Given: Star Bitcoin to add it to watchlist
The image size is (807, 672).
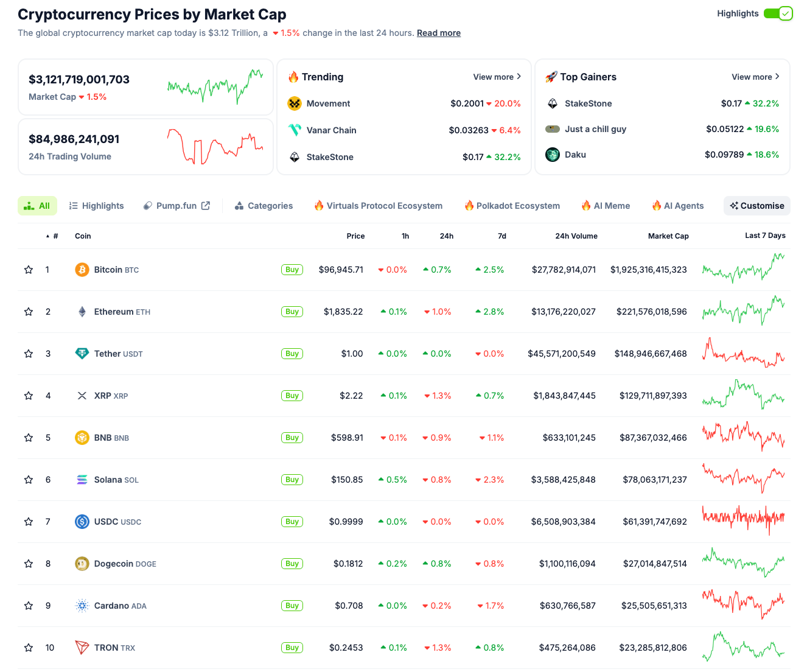Looking at the screenshot, I should [28, 270].
